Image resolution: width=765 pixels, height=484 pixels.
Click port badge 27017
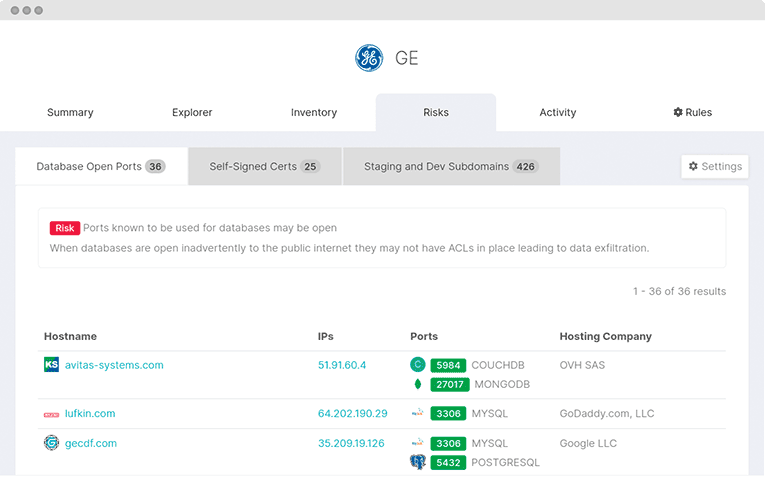(x=450, y=384)
